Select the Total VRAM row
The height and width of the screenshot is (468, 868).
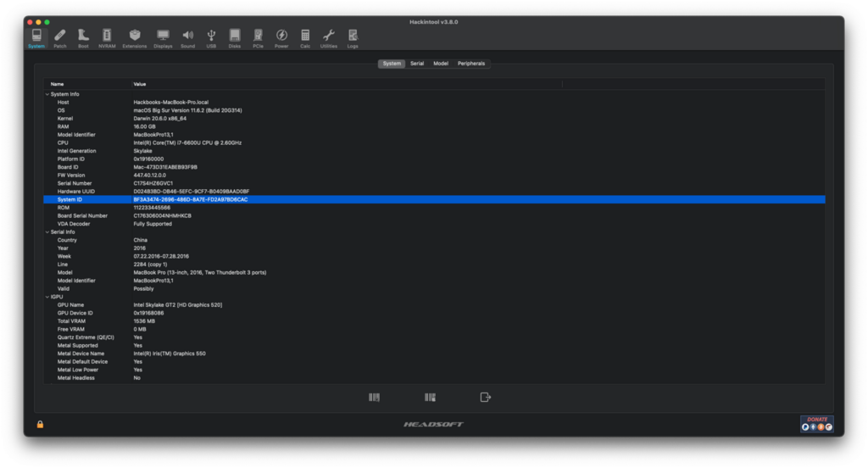(x=435, y=321)
